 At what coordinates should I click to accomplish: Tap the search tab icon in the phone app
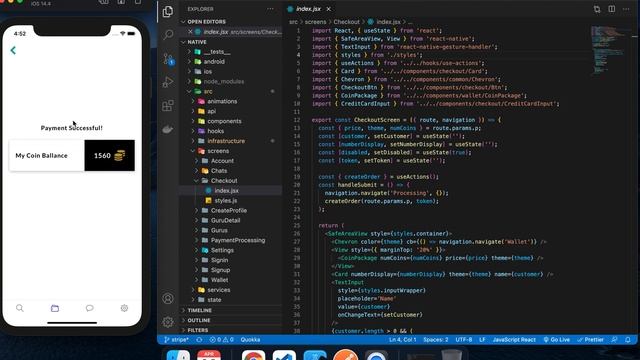20,308
